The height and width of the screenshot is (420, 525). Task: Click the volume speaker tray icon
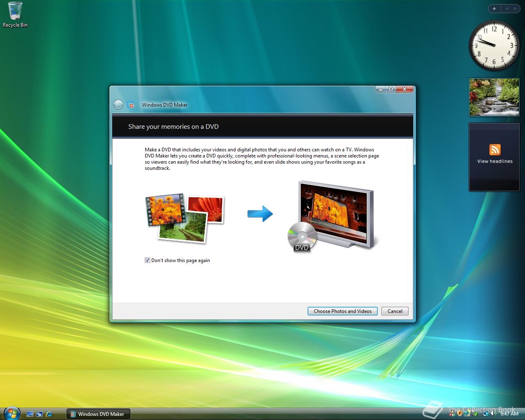493,413
